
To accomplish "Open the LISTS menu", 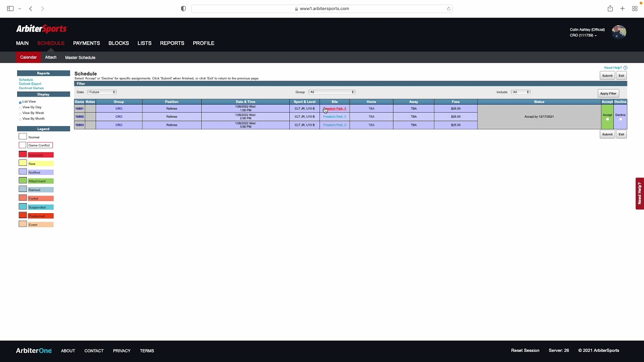I will (144, 43).
